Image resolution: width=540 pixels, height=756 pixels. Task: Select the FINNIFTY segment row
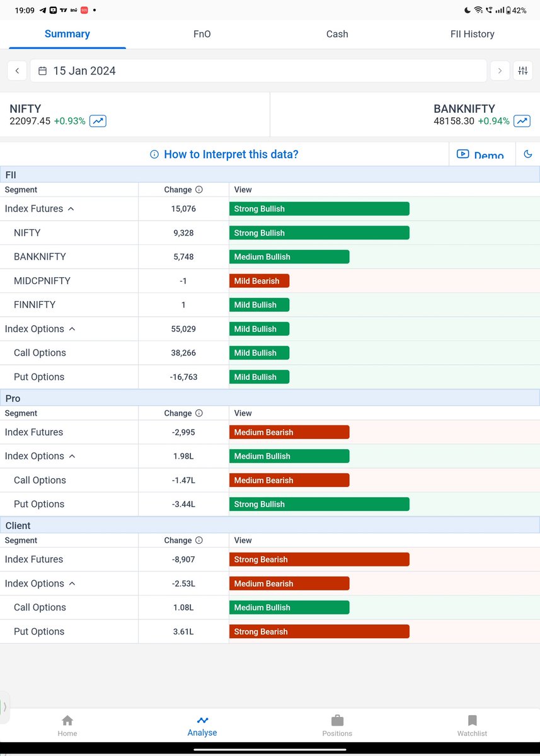(x=270, y=305)
